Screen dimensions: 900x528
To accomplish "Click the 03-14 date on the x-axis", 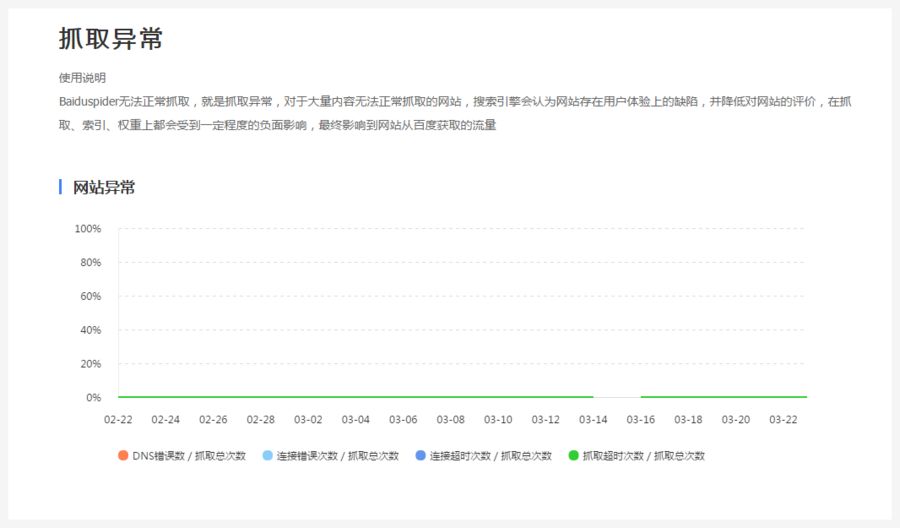I will (x=593, y=419).
